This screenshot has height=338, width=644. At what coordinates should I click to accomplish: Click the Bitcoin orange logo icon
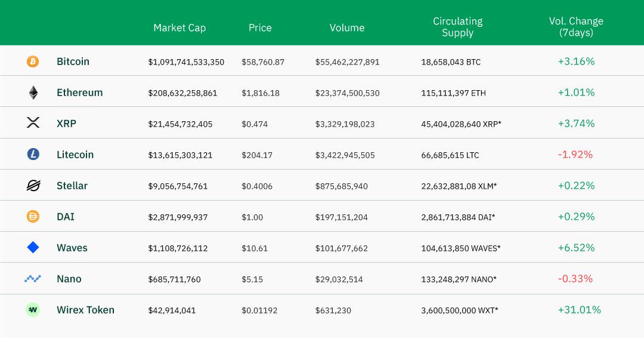coord(33,62)
